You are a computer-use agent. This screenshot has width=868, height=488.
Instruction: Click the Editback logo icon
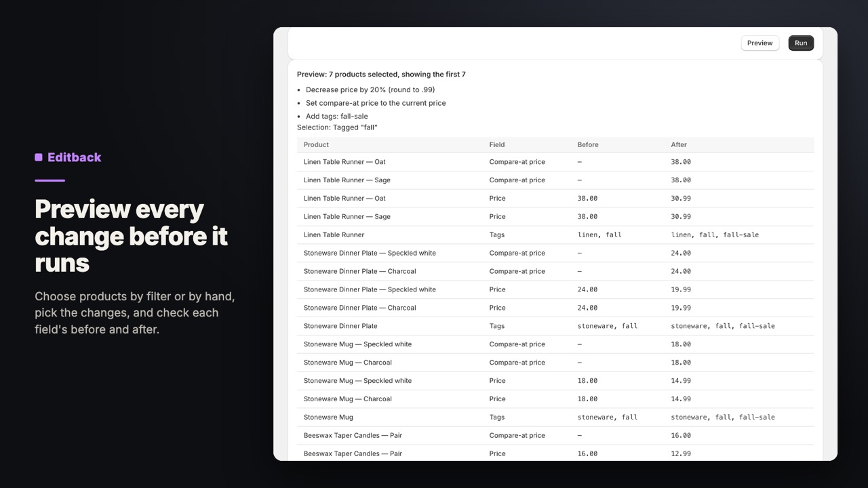pyautogui.click(x=39, y=157)
